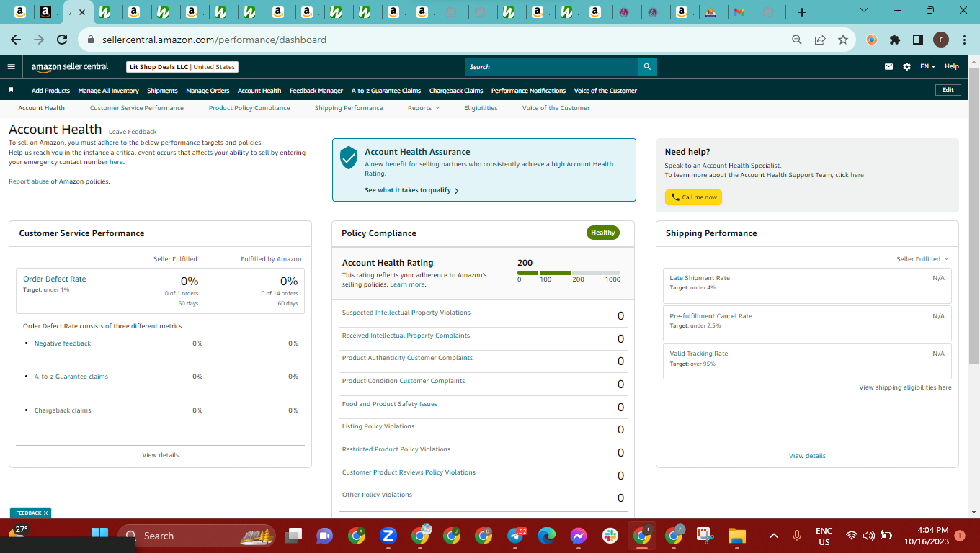
Task: Click the bookmark flag icon
Action: tap(12, 90)
